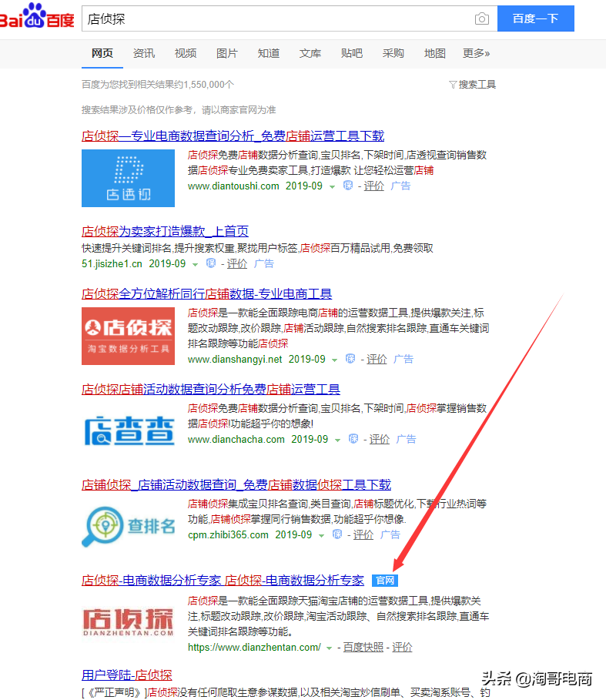Open the DIANZHENTAN.COM logo thumbnail

click(128, 622)
